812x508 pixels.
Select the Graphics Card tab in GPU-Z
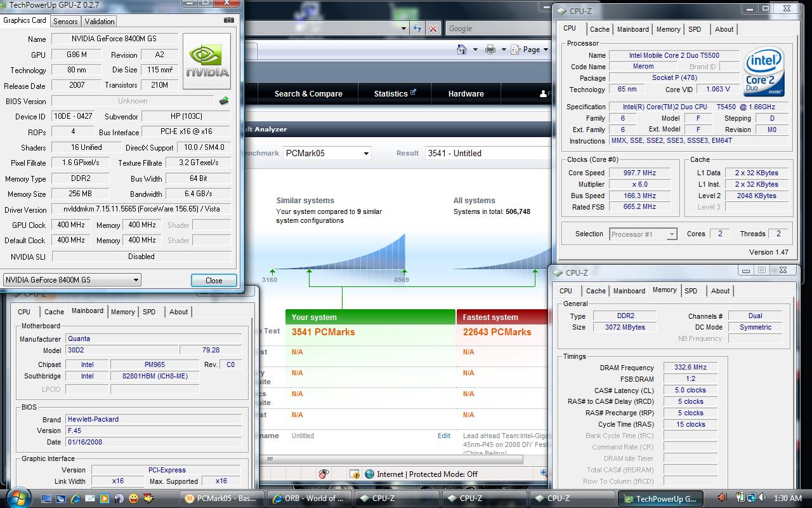(25, 20)
